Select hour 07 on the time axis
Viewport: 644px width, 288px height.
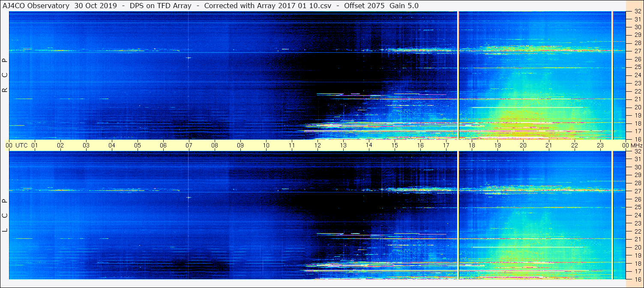(x=189, y=145)
